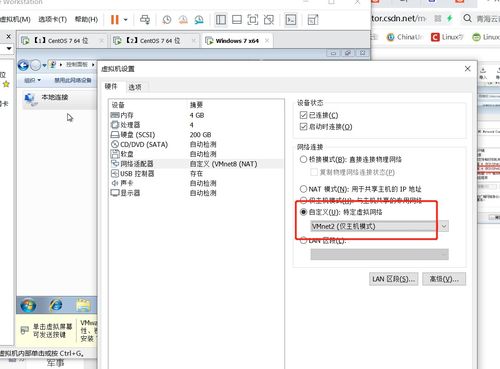
Task: Click the LAN 区段(S)... button
Action: coord(394,279)
